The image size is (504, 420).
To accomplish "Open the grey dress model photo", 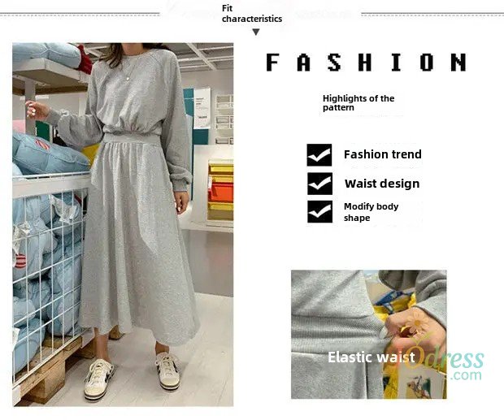I will 123,224.
